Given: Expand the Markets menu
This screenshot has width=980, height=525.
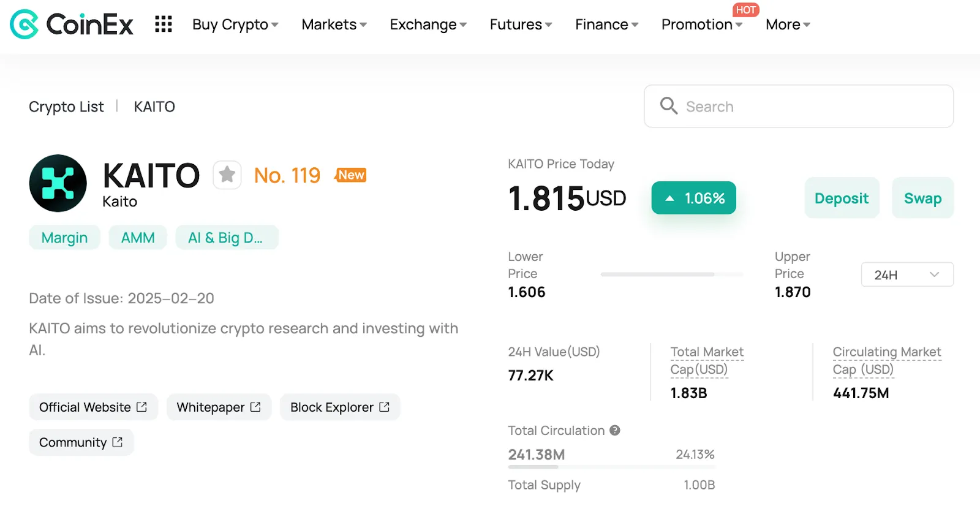Looking at the screenshot, I should (334, 25).
